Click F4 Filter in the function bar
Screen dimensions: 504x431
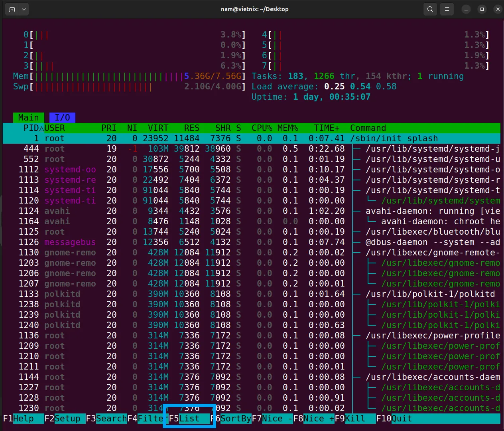pyautogui.click(x=148, y=419)
